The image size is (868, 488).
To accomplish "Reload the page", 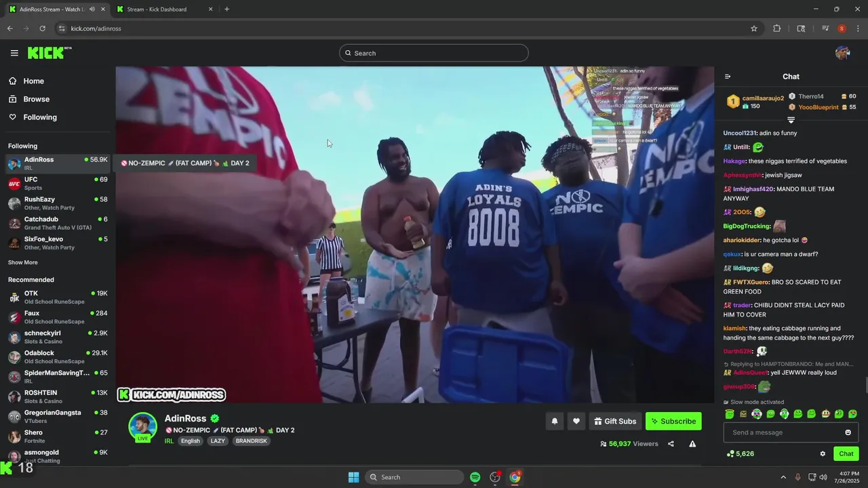I will click(x=42, y=28).
